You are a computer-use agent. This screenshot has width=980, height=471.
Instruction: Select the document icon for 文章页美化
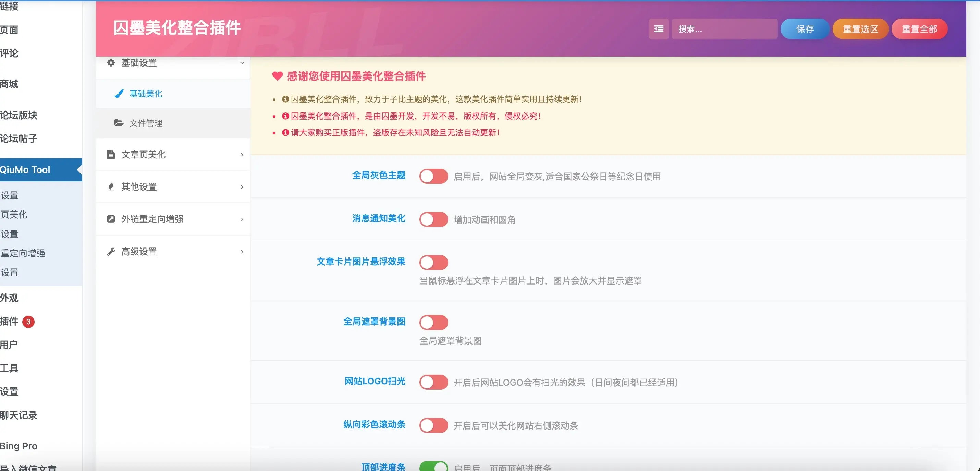111,155
